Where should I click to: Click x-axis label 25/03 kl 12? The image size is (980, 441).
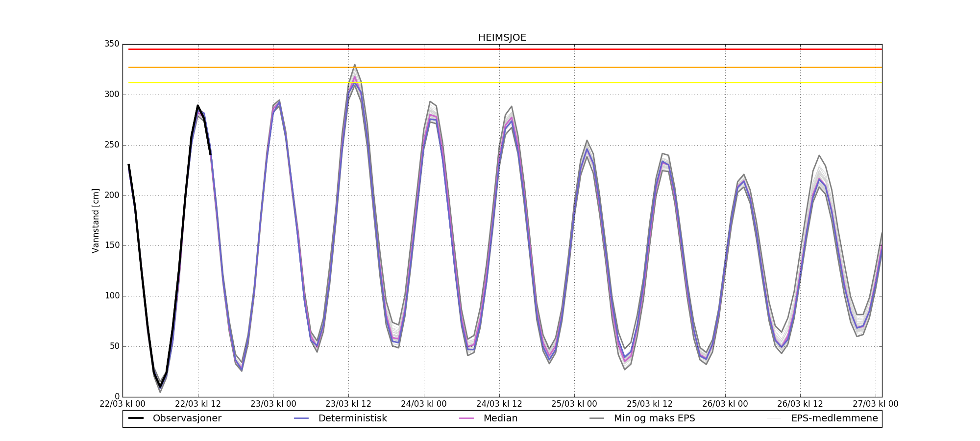coord(650,404)
